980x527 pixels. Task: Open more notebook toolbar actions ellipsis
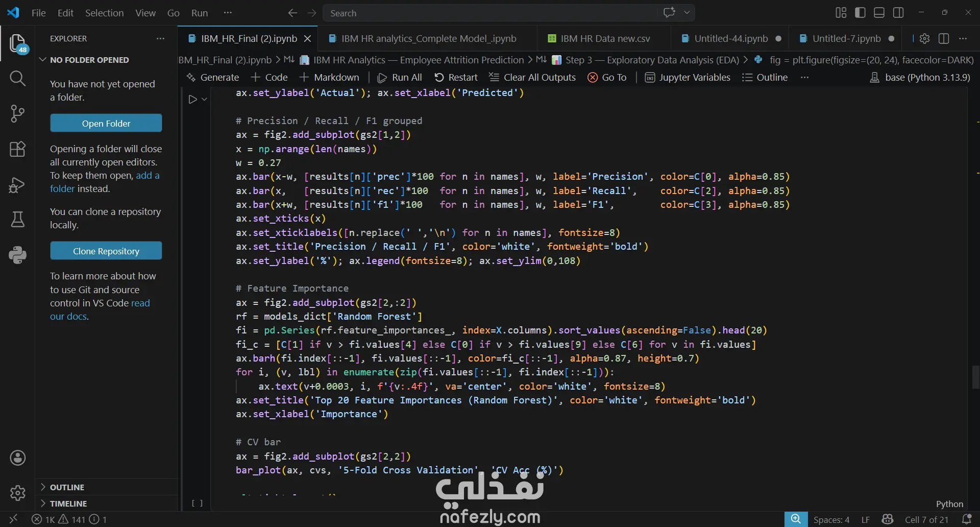pos(805,77)
